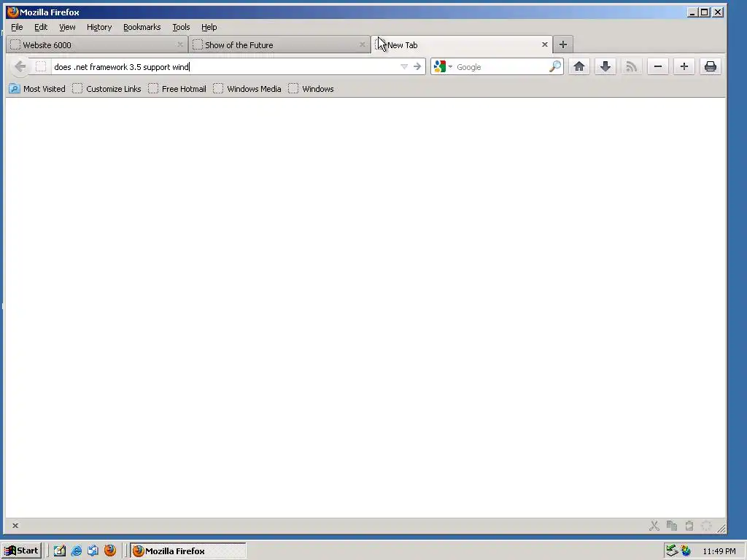Zoom out with the minus button
Image resolution: width=747 pixels, height=560 pixels.
click(658, 66)
